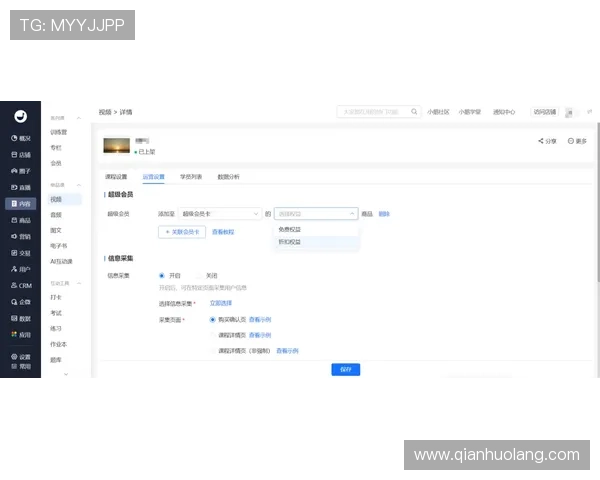The width and height of the screenshot is (600, 480).
Task: Select the 关闭 radio for 信息采集
Action: (199, 276)
